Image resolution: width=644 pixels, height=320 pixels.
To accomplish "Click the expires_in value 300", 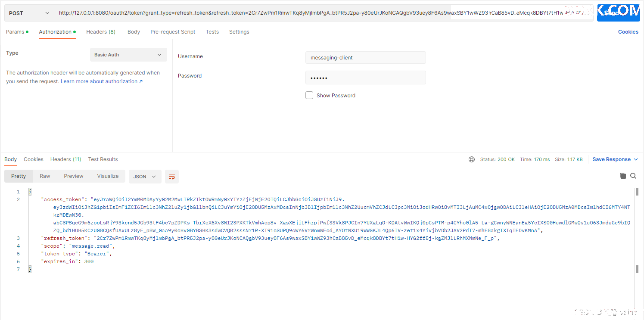I will (x=89, y=261).
